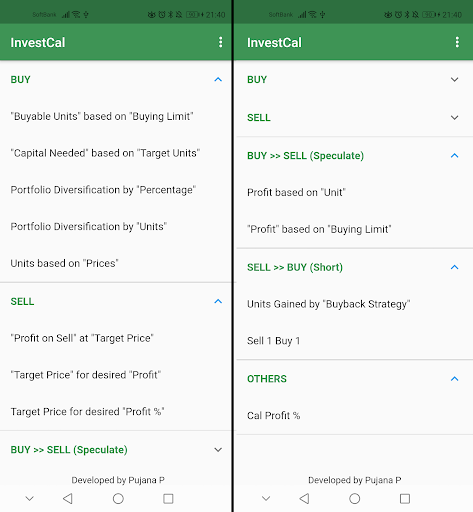Open Portfolio Diversification by "Percentage"

pyautogui.click(x=116, y=190)
